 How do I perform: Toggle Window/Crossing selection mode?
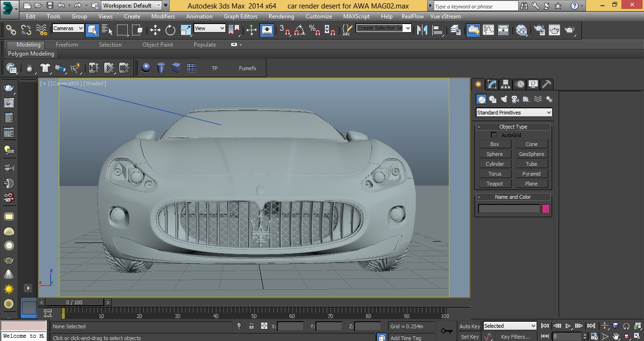[137, 30]
